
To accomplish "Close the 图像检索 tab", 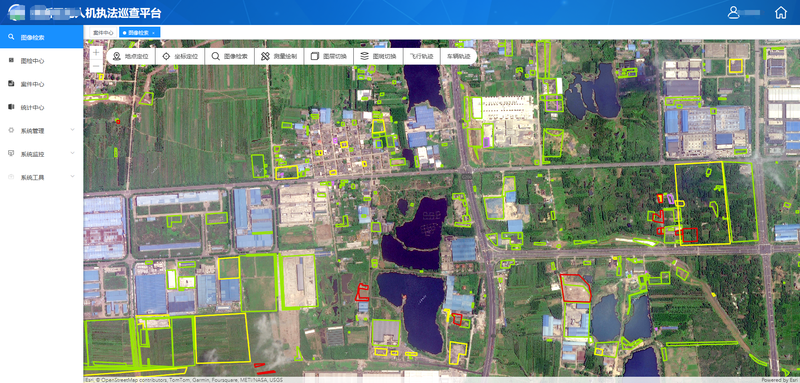I will coord(154,33).
